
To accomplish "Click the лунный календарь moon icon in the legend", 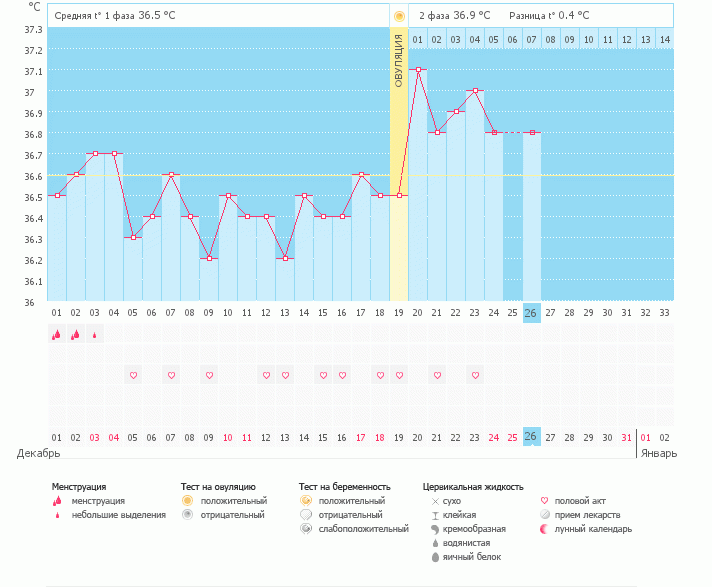I will tap(545, 528).
